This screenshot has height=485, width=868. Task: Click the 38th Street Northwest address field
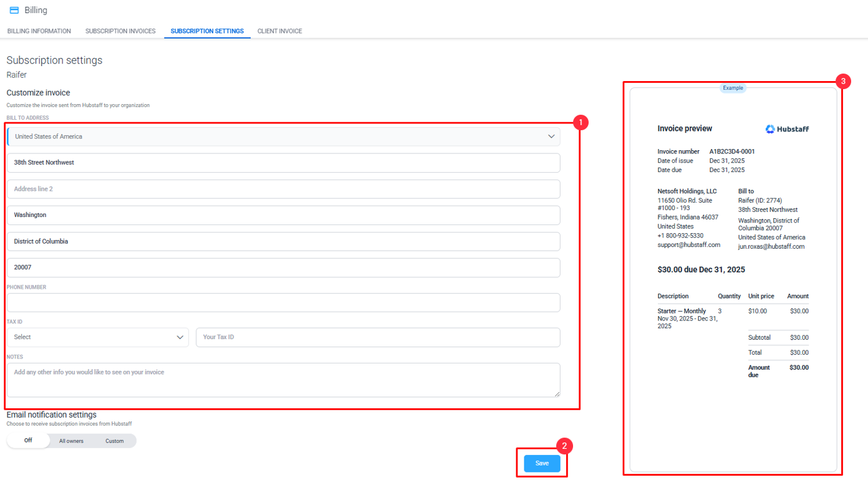point(284,163)
